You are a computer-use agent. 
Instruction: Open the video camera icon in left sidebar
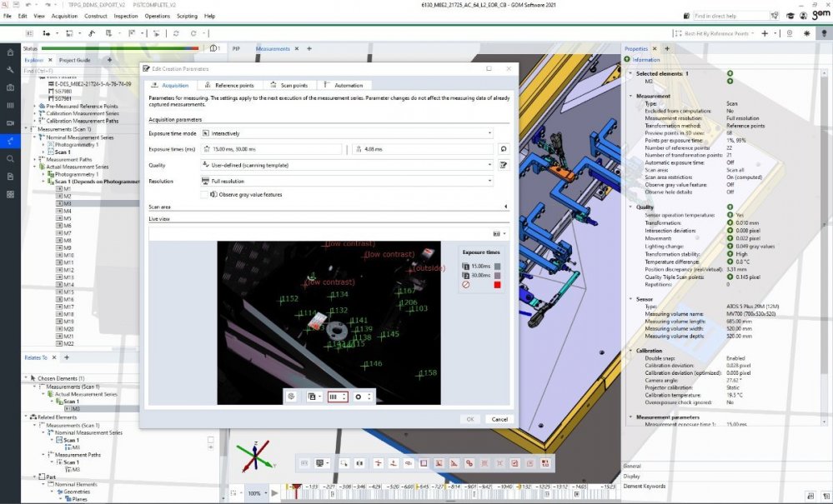(10, 123)
